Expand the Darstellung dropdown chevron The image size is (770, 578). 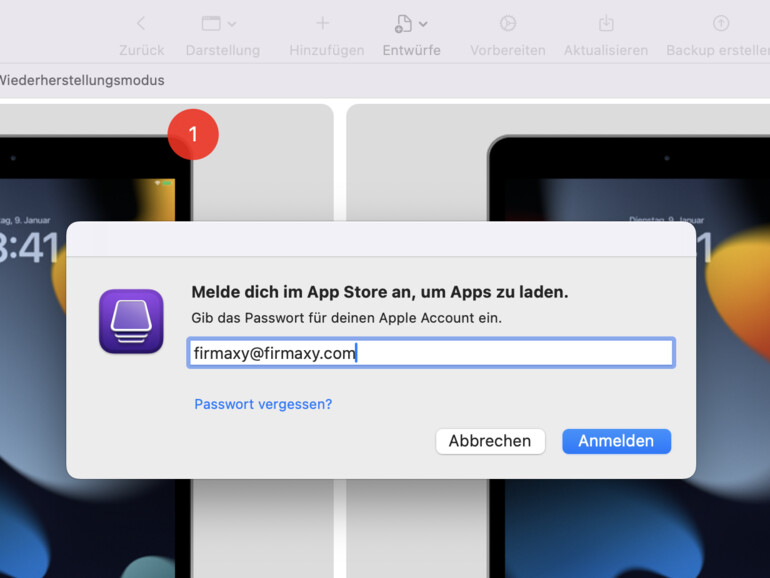[232, 24]
